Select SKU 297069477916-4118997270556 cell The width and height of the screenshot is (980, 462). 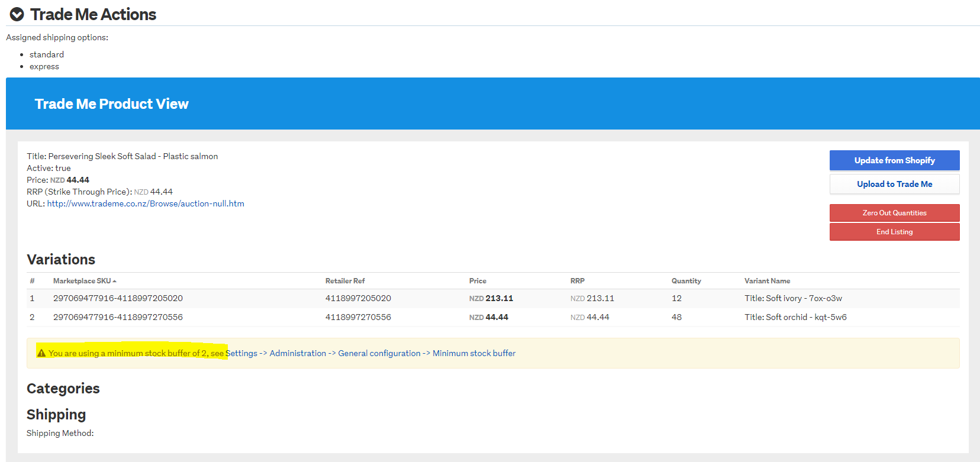[x=118, y=317]
